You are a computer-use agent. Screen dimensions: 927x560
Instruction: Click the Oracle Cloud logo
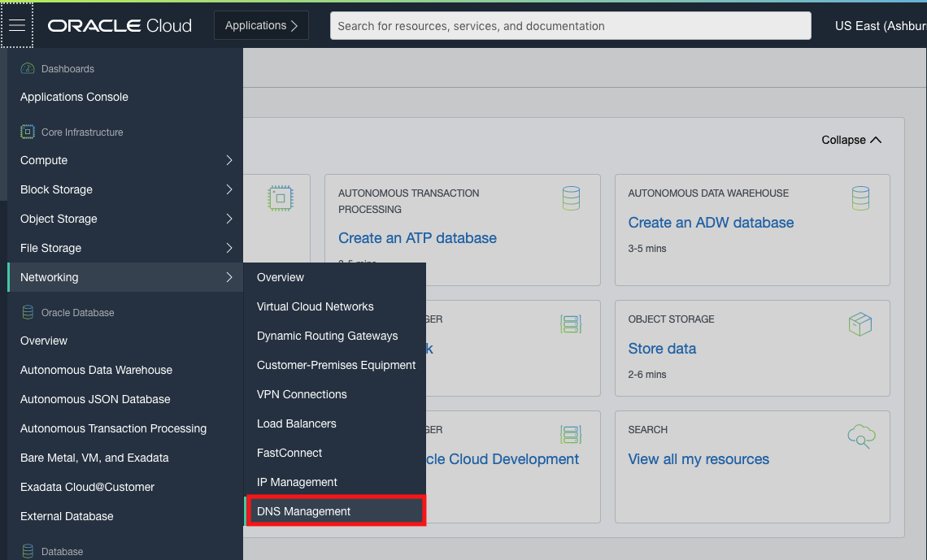(x=119, y=25)
